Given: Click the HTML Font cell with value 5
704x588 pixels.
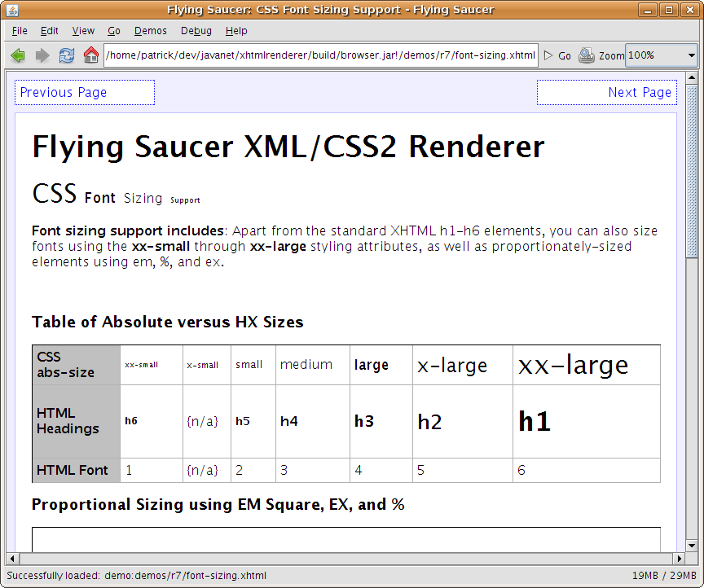Looking at the screenshot, I should coord(463,471).
